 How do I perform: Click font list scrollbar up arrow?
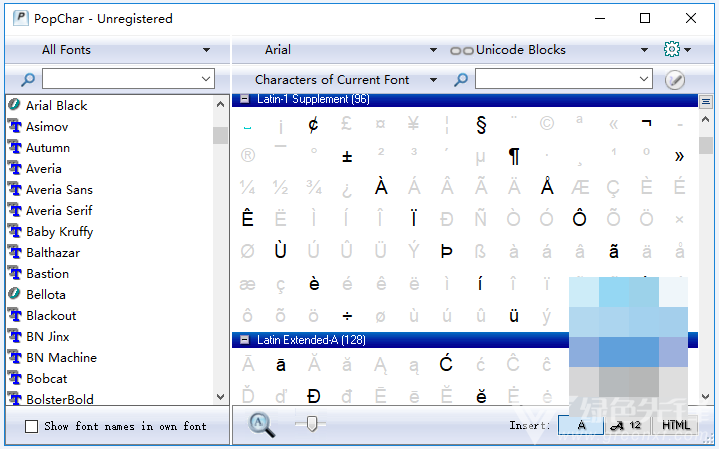click(221, 105)
